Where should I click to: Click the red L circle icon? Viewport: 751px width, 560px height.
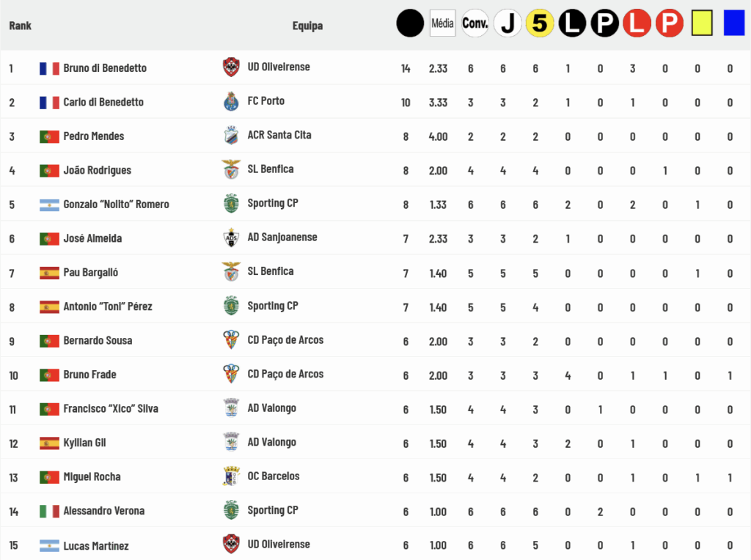(x=637, y=23)
